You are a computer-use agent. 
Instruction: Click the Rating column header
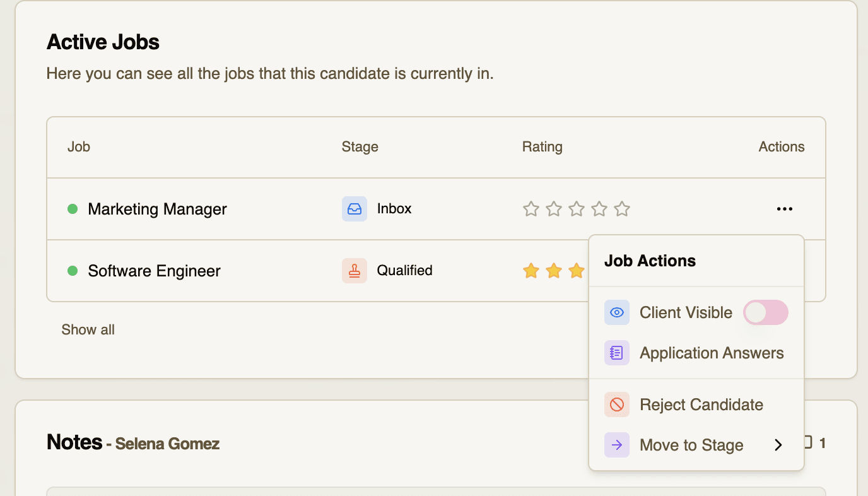tap(542, 147)
